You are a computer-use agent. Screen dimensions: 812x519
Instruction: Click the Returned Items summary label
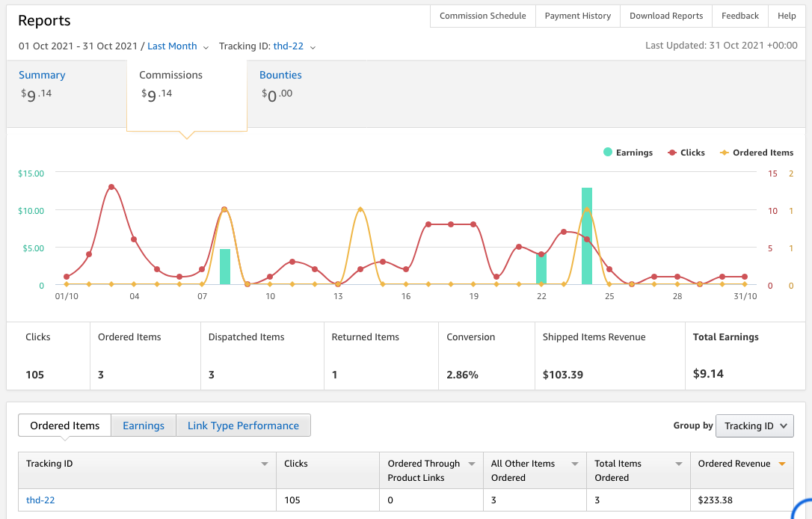[x=365, y=337]
